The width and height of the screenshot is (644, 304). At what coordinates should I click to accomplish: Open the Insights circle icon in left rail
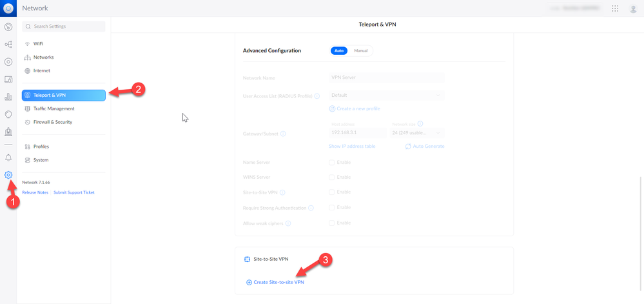coord(8,114)
